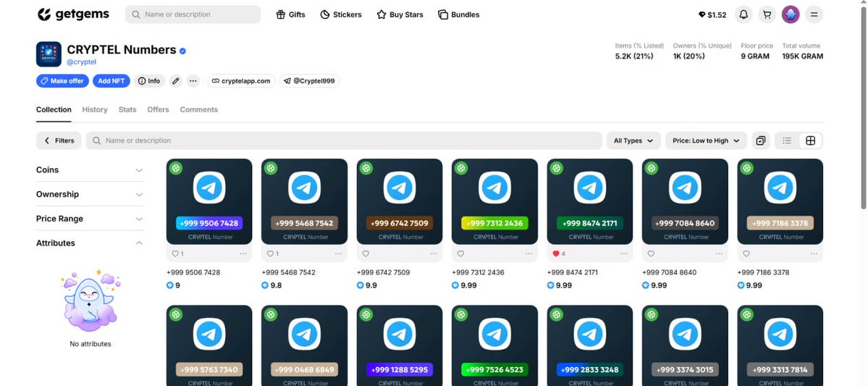Open the notifications bell icon
The image size is (868, 386).
(743, 14)
